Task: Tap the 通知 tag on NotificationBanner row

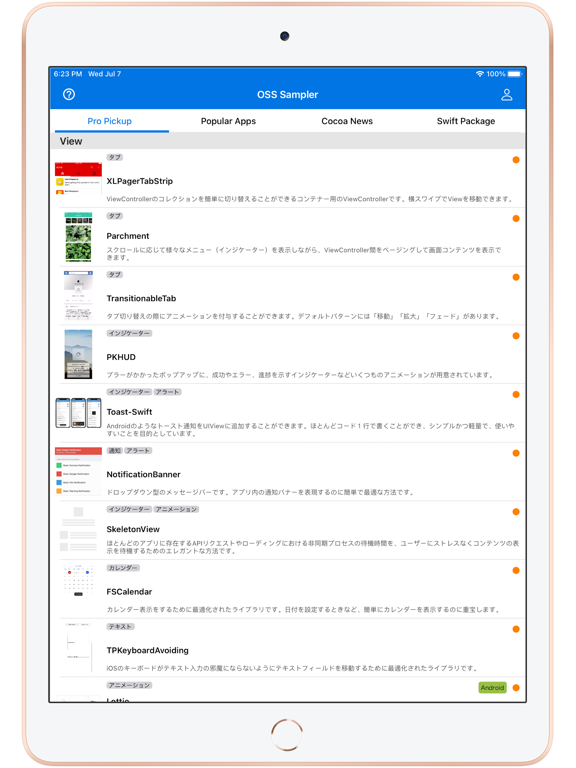Action: pos(115,451)
